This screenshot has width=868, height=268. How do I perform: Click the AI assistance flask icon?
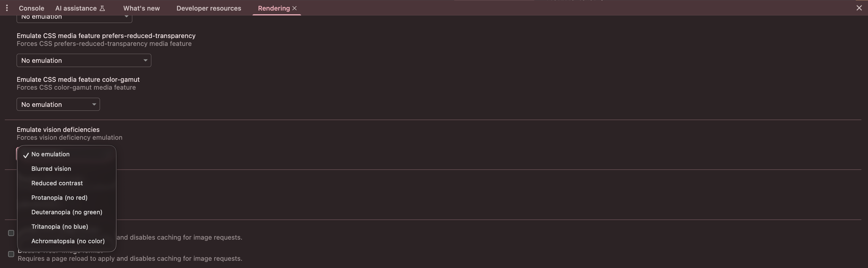click(102, 8)
